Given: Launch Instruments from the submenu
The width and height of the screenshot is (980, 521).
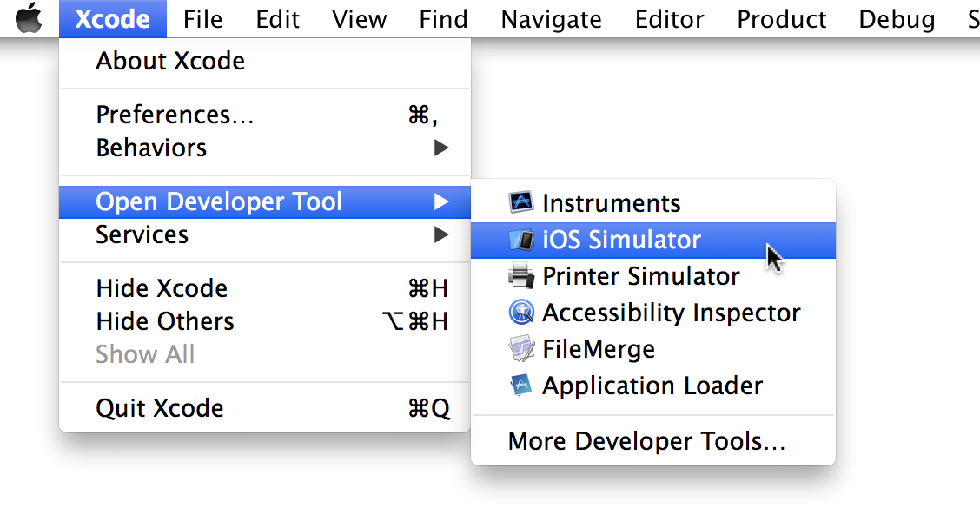Looking at the screenshot, I should click(653, 203).
